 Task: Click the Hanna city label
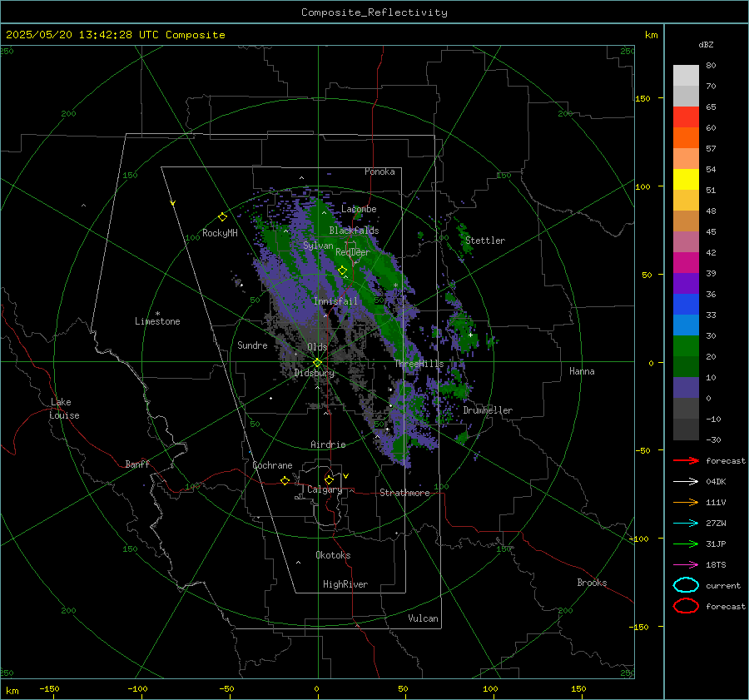coord(582,371)
